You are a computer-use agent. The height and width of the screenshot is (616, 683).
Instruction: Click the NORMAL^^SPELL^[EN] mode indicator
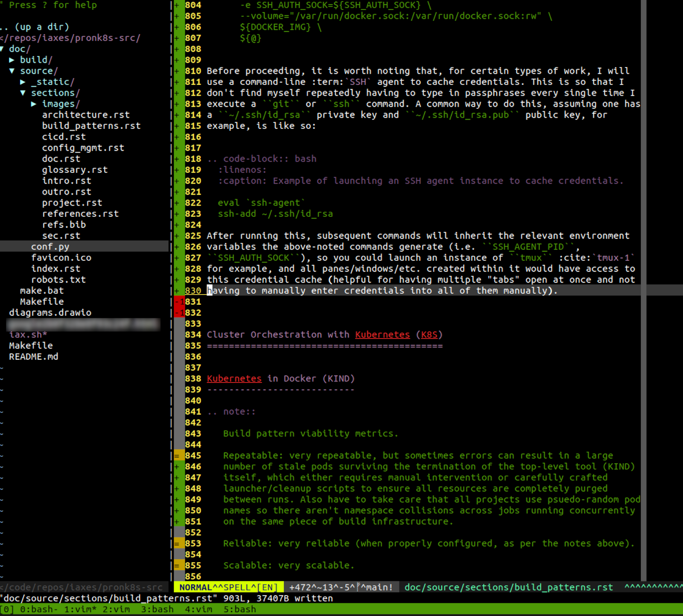click(x=228, y=588)
